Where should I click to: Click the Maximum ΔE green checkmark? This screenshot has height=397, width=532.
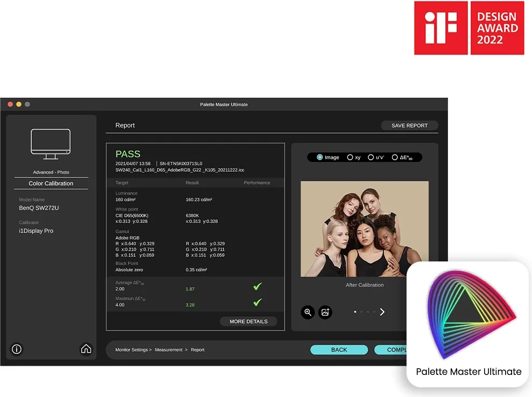click(257, 302)
